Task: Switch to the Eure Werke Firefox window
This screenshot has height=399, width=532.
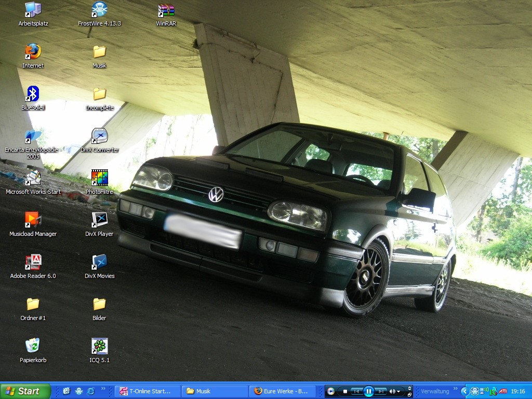Action: pyautogui.click(x=282, y=391)
